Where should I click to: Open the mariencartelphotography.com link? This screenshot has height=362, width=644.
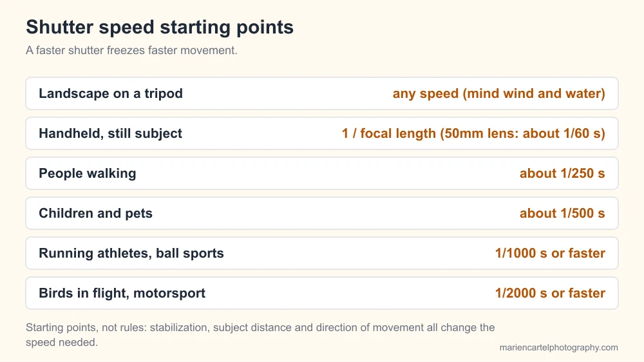(558, 348)
